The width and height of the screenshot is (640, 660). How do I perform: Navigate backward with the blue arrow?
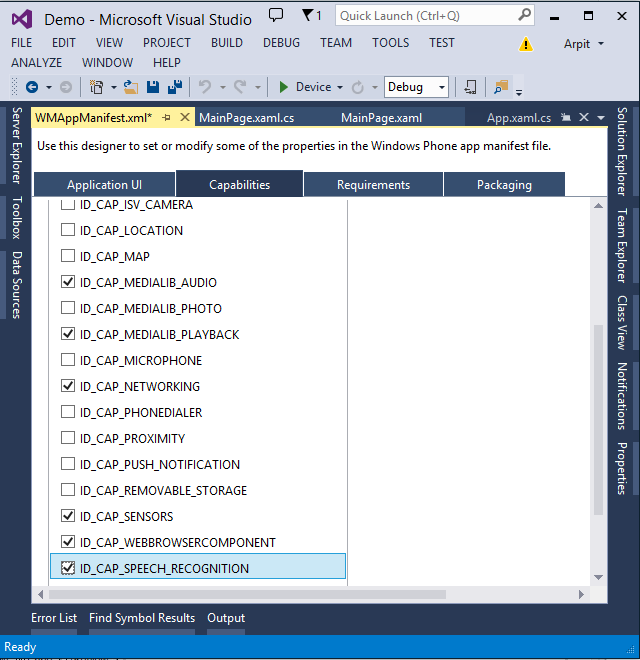point(32,87)
